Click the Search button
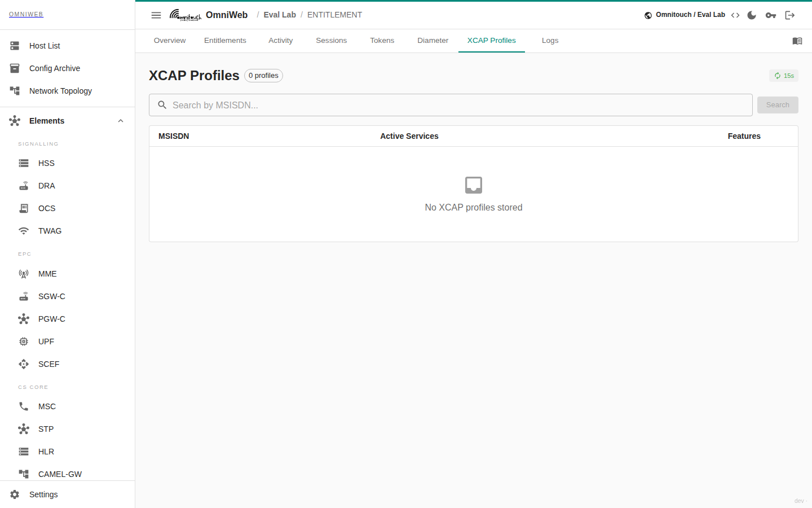812x508 pixels. [x=778, y=105]
